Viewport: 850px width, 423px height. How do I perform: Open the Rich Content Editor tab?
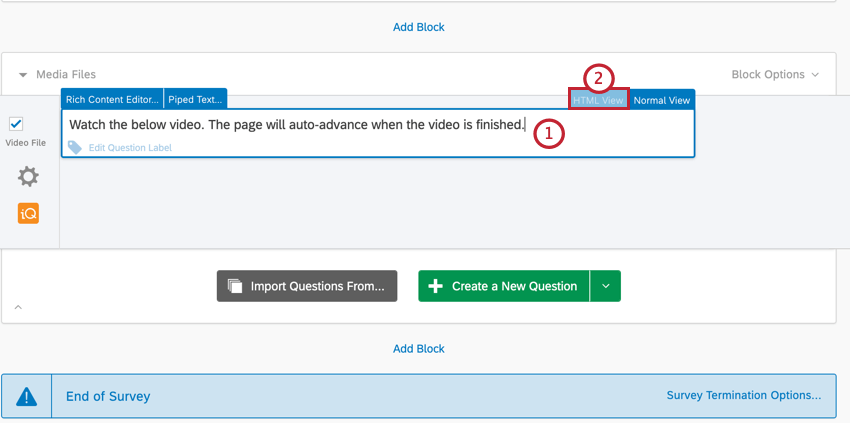point(112,100)
